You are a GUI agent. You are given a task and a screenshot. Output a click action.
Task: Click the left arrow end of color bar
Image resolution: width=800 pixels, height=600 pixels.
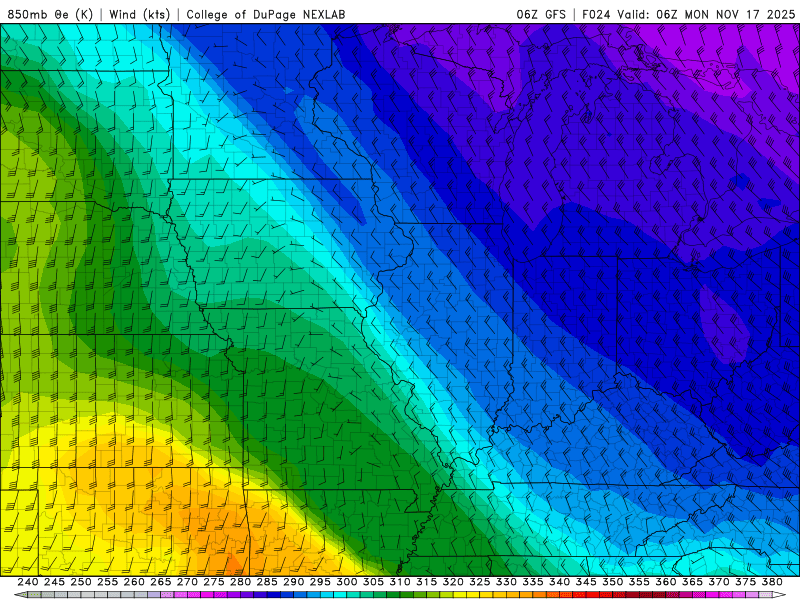click(20, 595)
